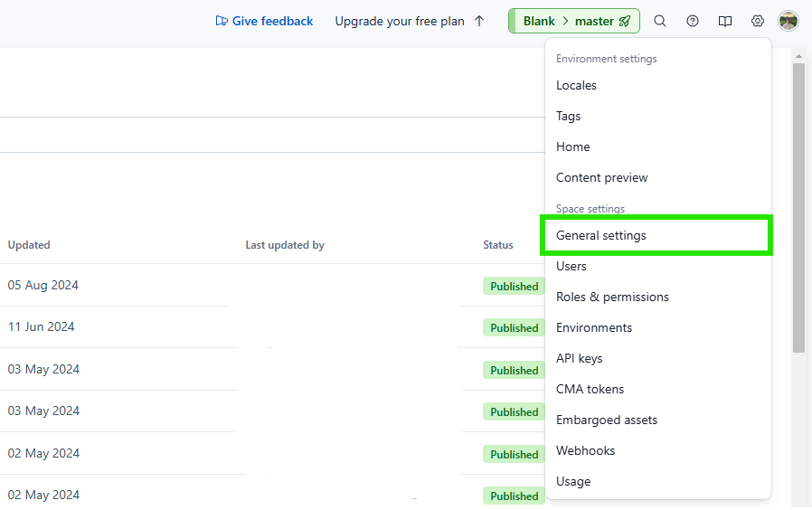Sort by the Updated column header
The width and height of the screenshot is (812, 510).
point(29,245)
